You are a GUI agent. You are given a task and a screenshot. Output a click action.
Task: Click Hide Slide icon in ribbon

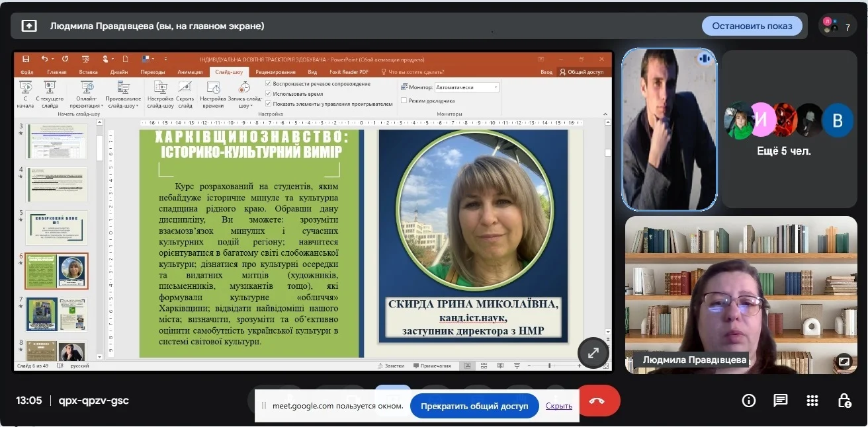185,93
